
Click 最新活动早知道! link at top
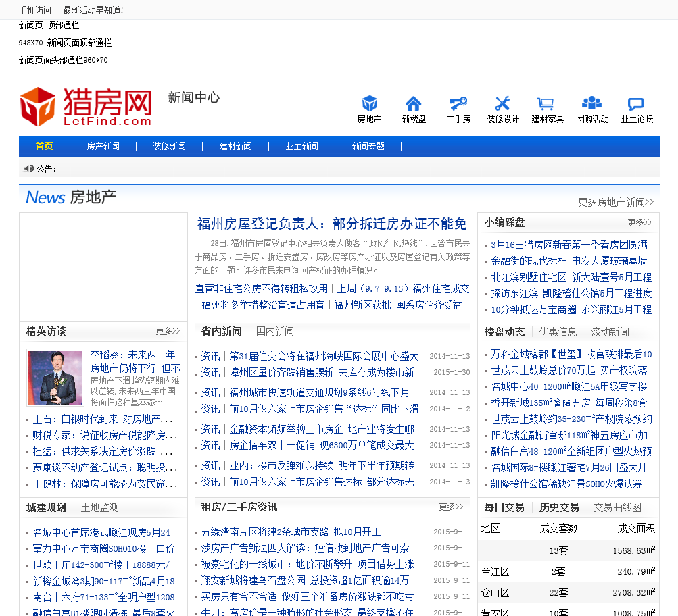(93, 10)
